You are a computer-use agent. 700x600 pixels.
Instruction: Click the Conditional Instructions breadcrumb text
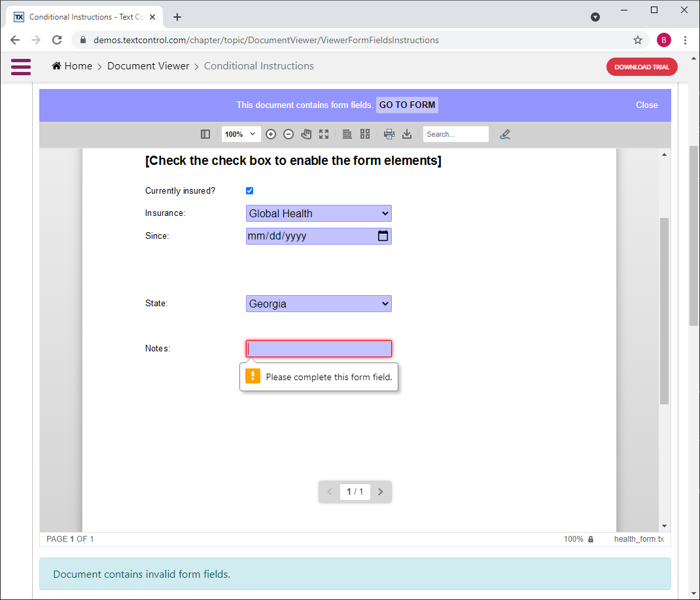pos(259,65)
